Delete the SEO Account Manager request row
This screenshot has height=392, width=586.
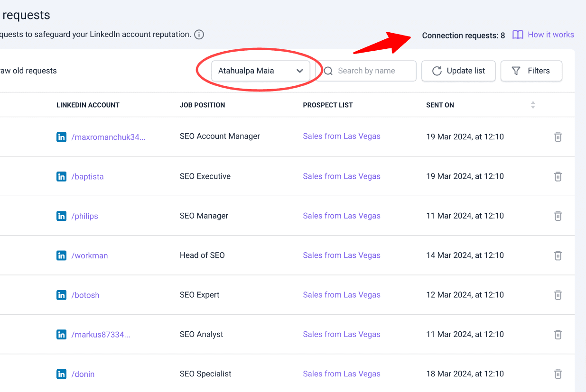click(x=558, y=137)
